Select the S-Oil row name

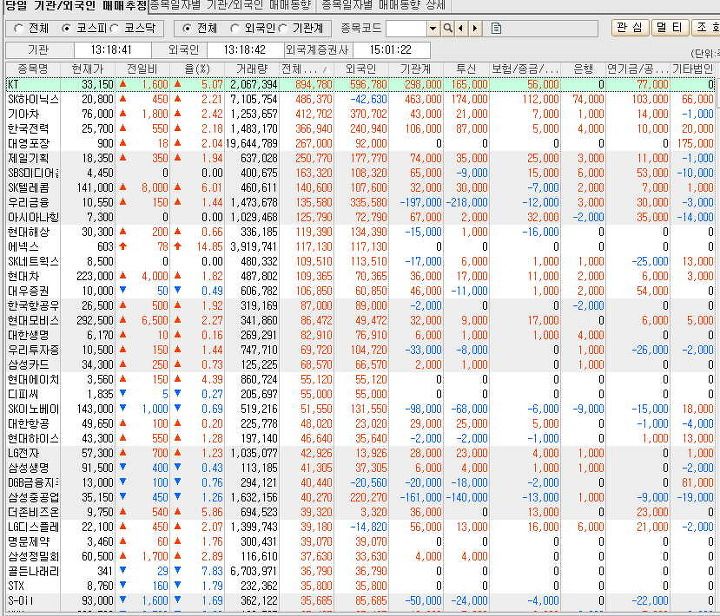[20, 600]
